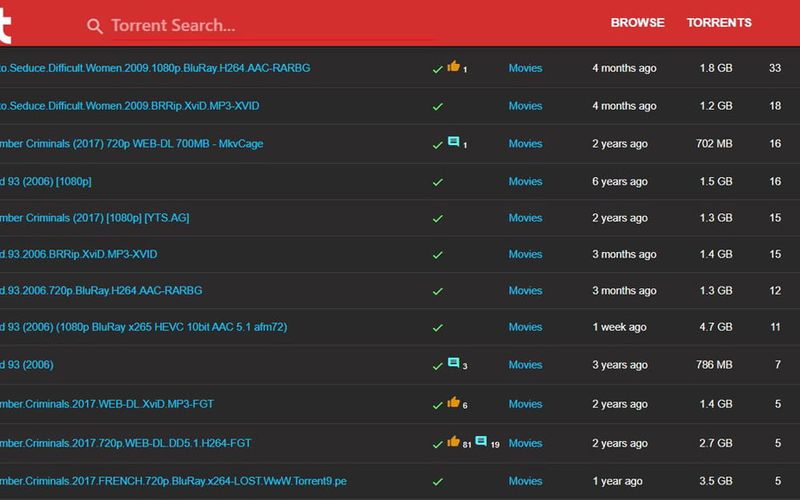800x500 pixels.
Task: Open Criminals.2017.WEB-DL.XviD.MP3-FGT torrent link
Action: (107, 404)
